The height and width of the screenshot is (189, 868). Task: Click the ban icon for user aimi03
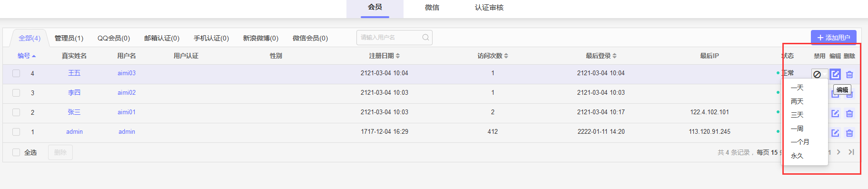(817, 74)
